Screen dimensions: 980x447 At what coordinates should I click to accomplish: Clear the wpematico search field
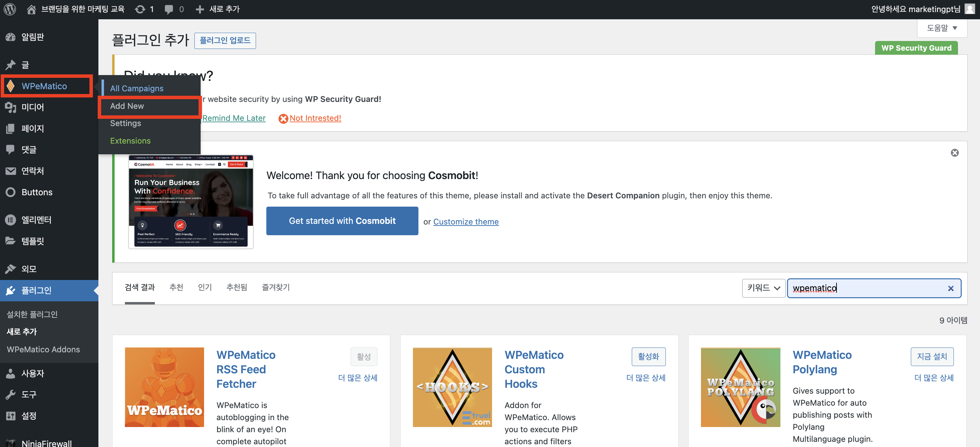tap(951, 288)
